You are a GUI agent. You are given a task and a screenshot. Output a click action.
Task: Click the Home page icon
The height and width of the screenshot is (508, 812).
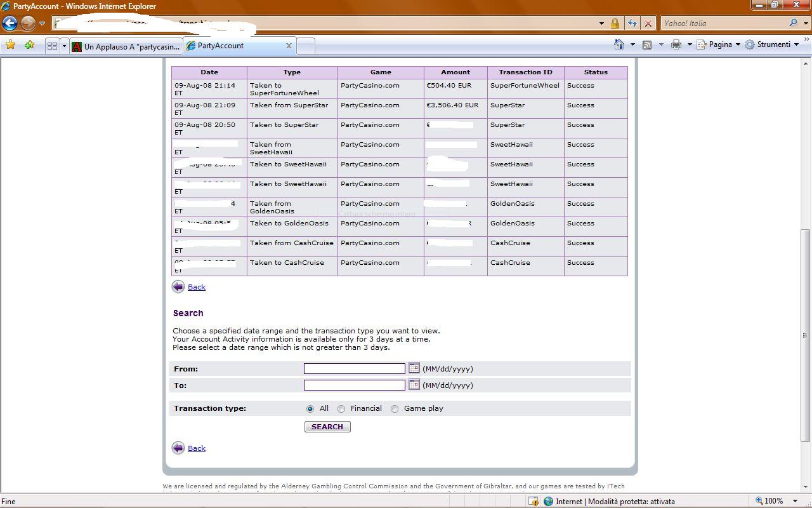pos(619,44)
